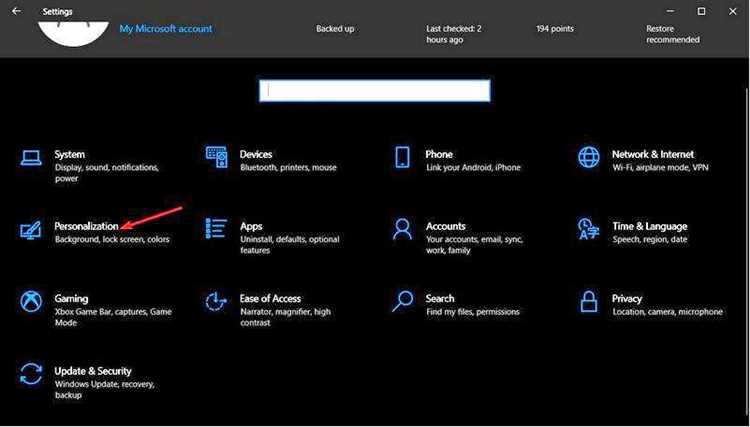
Task: Click the Update & Security sync icon
Action: coord(31,374)
